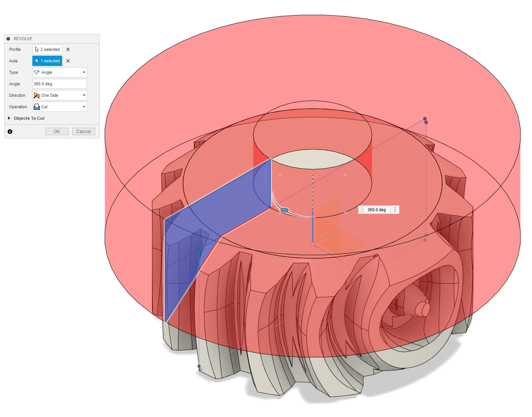The width and height of the screenshot is (532, 417).
Task: Click the blue angle manipulator handle
Action: pos(285,210)
